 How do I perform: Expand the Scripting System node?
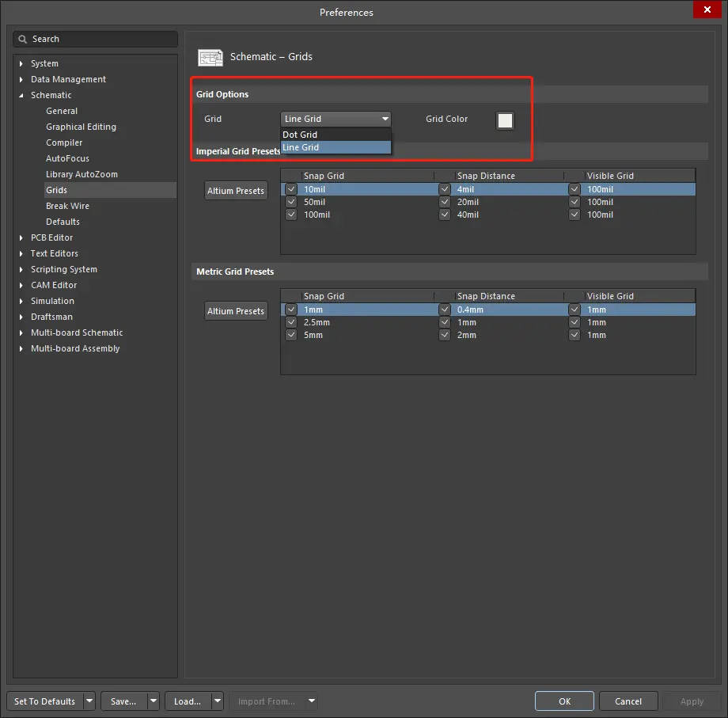[21, 269]
